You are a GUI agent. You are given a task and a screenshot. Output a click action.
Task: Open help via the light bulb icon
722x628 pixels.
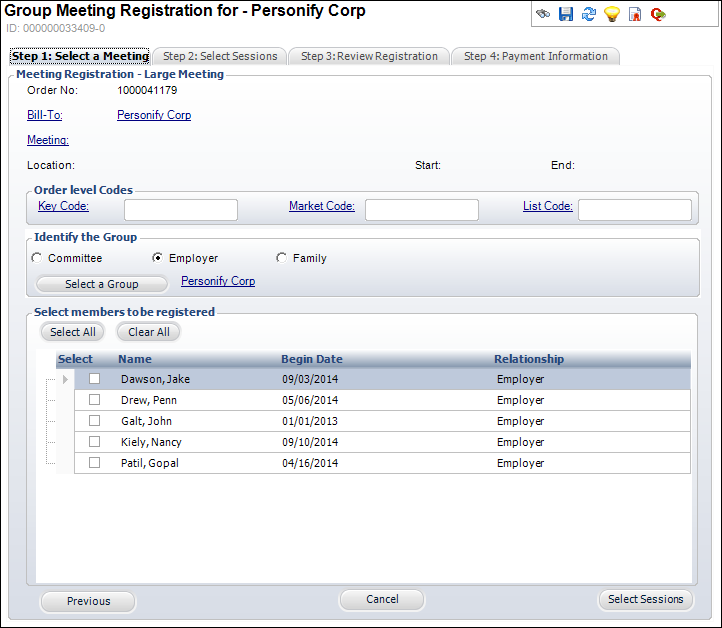612,14
